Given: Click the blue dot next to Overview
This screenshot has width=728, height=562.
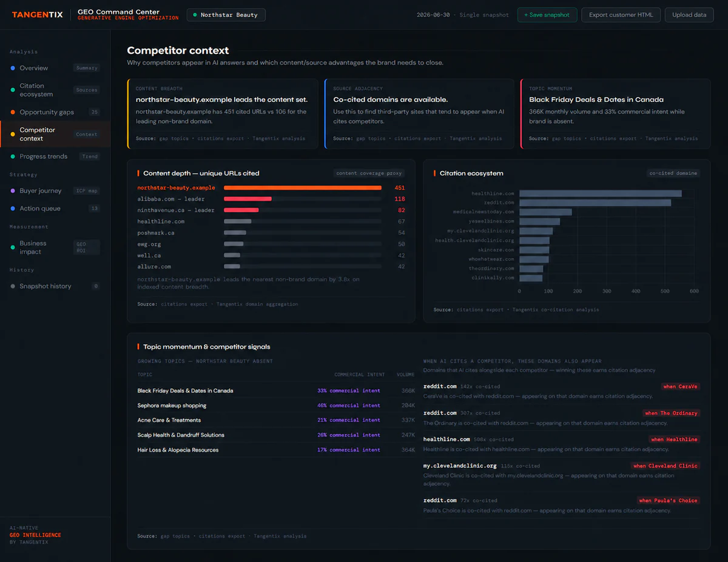Looking at the screenshot, I should point(13,68).
